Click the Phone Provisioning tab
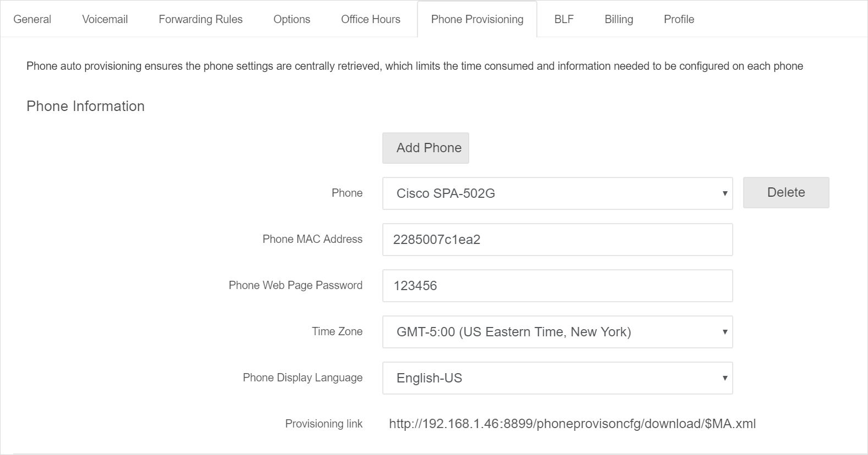868x455 pixels. tap(477, 19)
